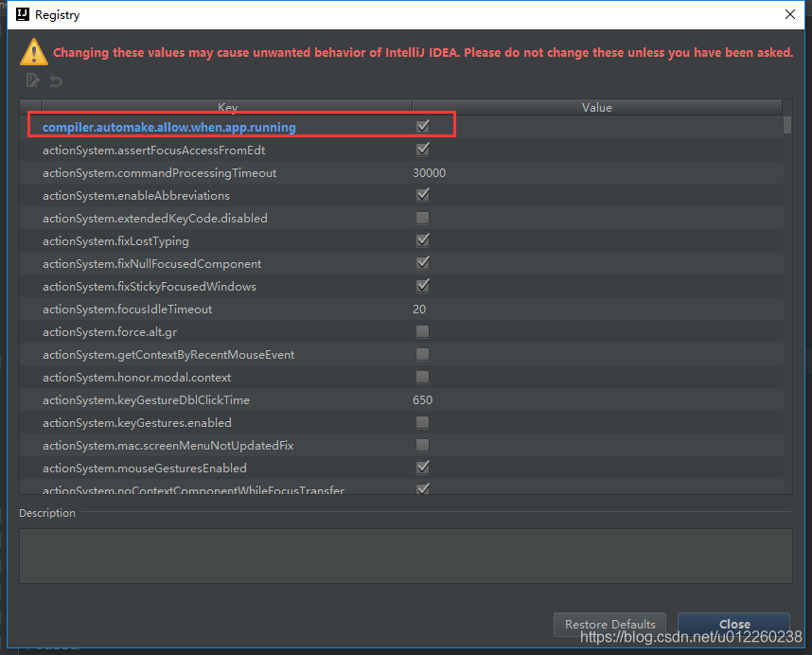812x655 pixels.
Task: Click inside the Description text area
Action: coord(405,557)
